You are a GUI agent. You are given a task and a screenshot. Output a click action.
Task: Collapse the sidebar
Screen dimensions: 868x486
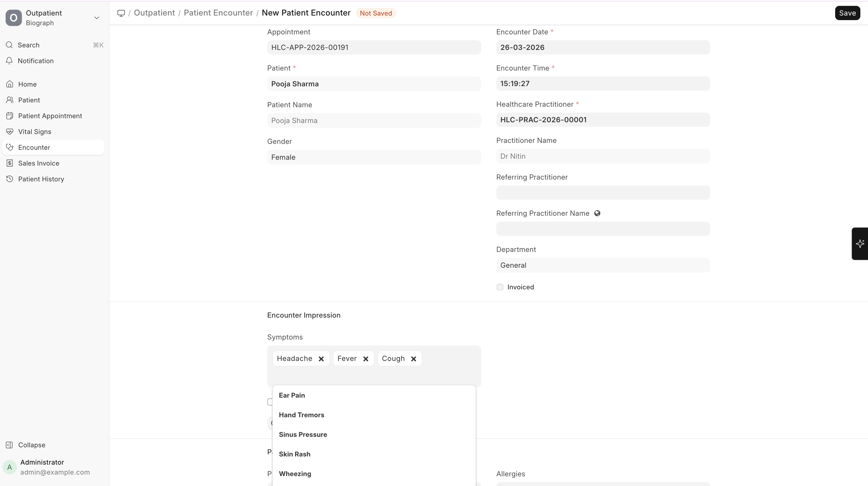(x=31, y=445)
